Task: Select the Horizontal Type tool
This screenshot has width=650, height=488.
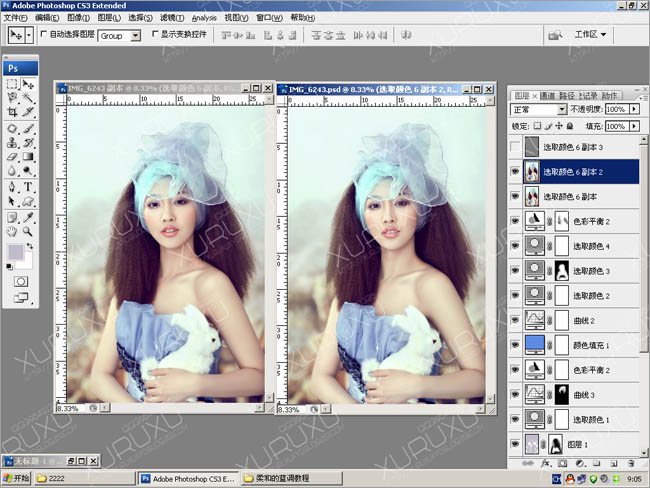Action: coord(29,187)
